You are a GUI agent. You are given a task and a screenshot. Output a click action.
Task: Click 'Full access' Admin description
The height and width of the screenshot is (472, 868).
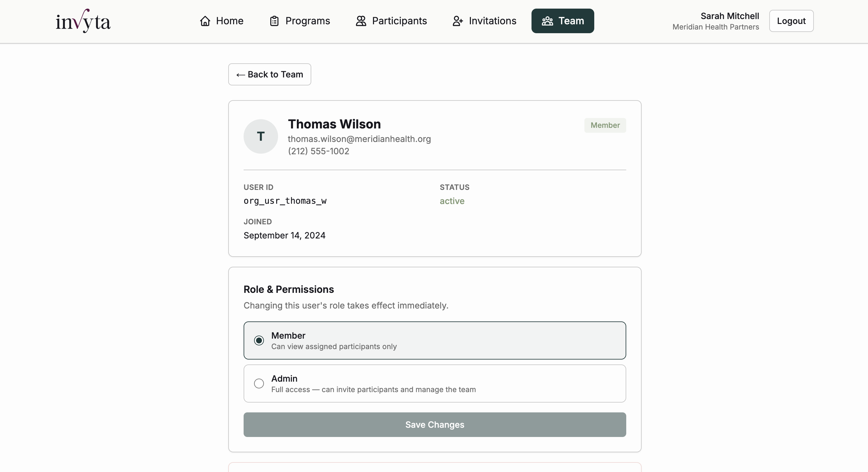coord(373,390)
